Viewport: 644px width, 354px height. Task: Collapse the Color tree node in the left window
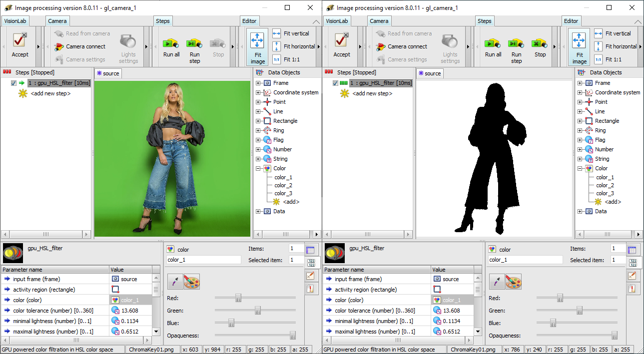(258, 169)
